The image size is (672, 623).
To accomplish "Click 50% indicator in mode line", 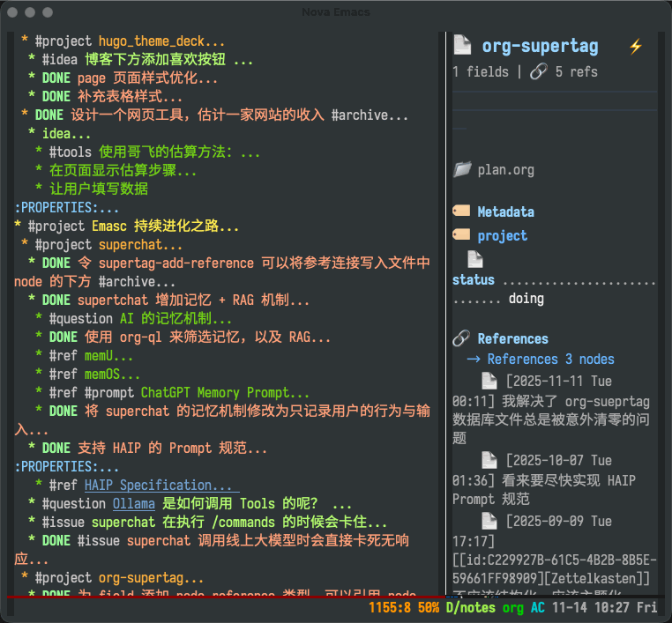I will [x=429, y=608].
